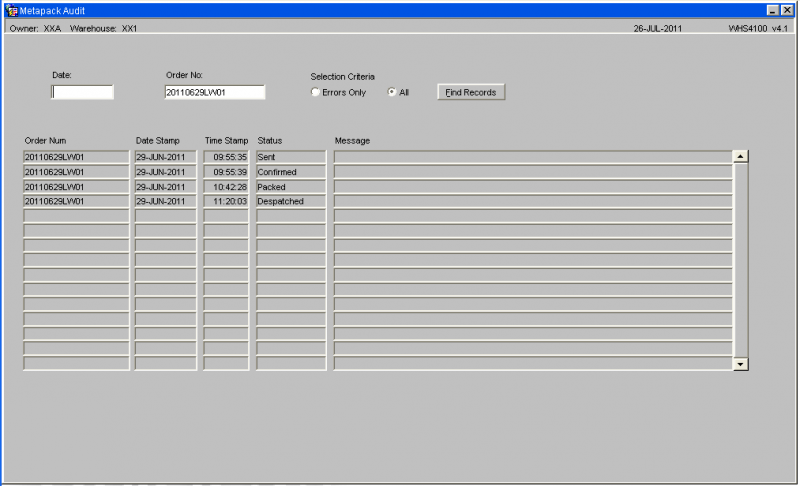Click the Packed status cell
Screen dimensions: 800x486
coord(291,187)
